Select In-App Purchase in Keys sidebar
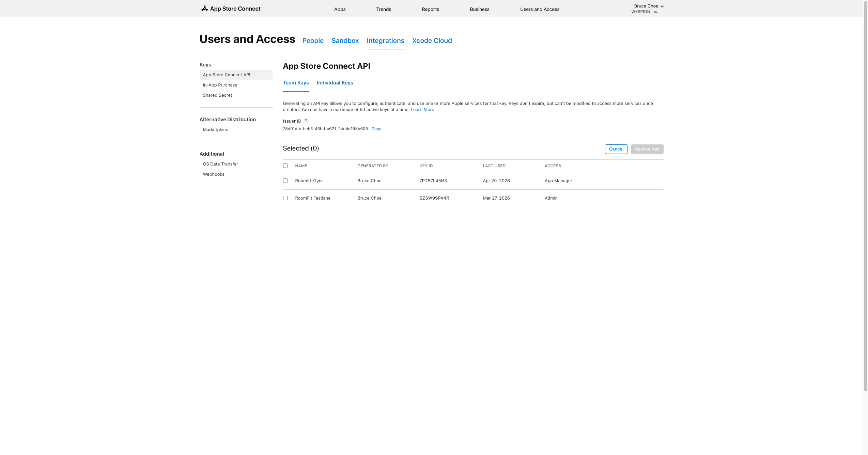The height and width of the screenshot is (455, 868). coord(220,85)
